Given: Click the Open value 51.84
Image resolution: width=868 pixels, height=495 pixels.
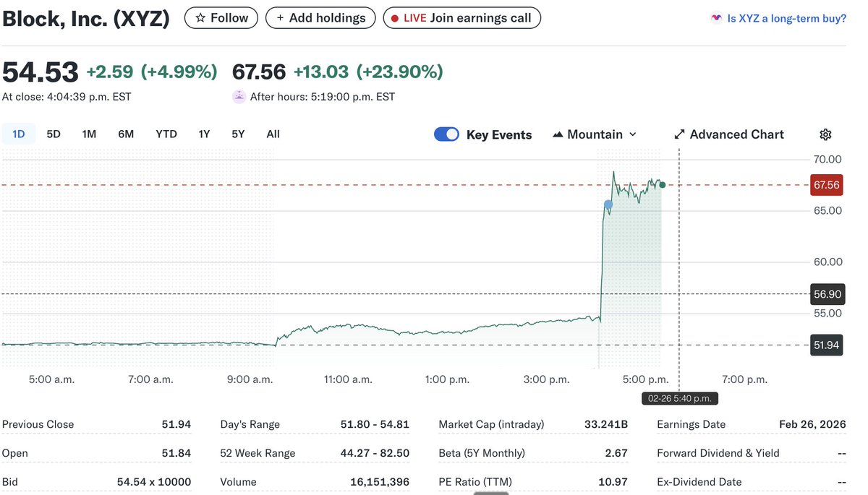Looking at the screenshot, I should pos(176,453).
